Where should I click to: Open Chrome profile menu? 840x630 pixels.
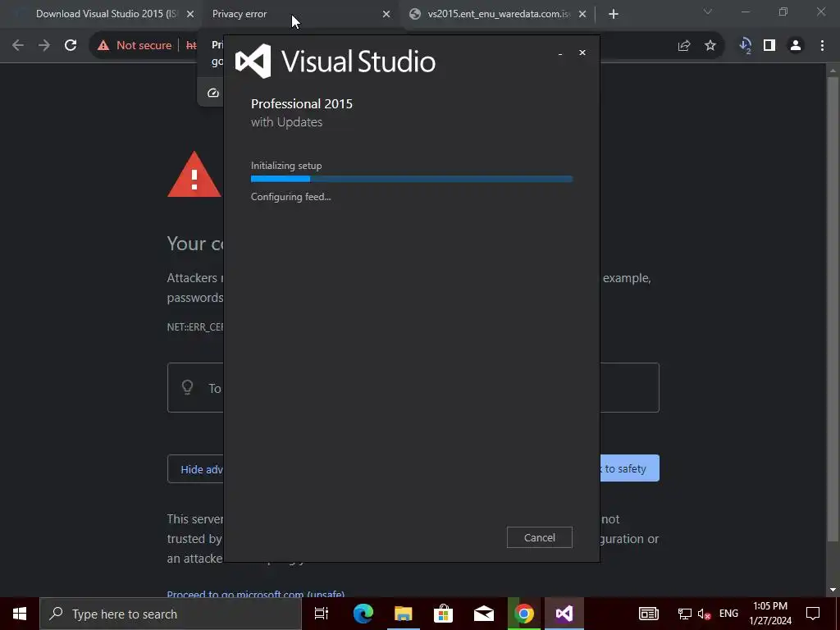[x=796, y=46]
